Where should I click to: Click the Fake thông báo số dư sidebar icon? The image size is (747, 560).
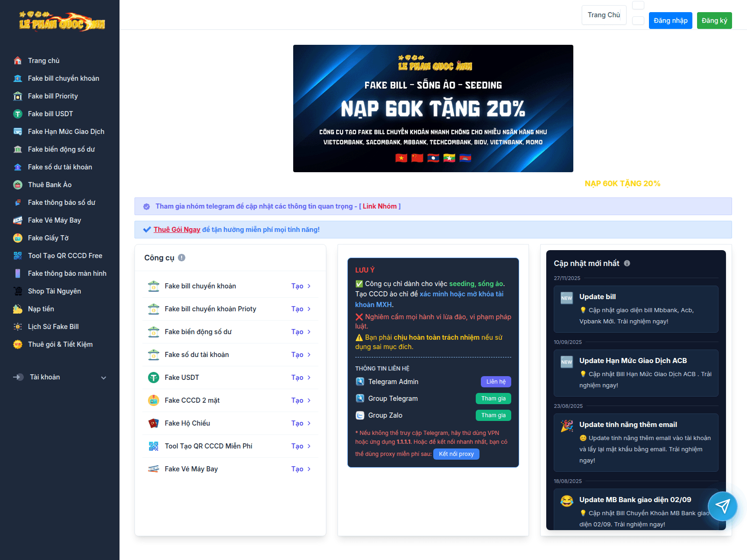[18, 203]
